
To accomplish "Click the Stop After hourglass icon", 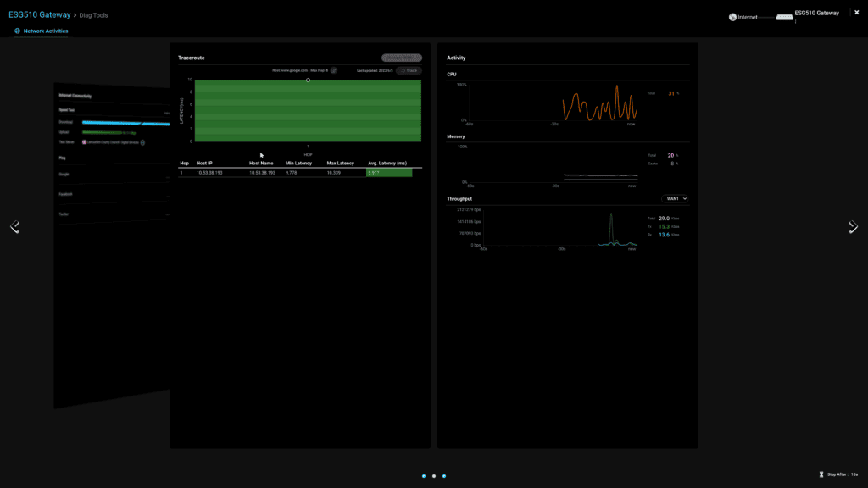I will click(821, 475).
